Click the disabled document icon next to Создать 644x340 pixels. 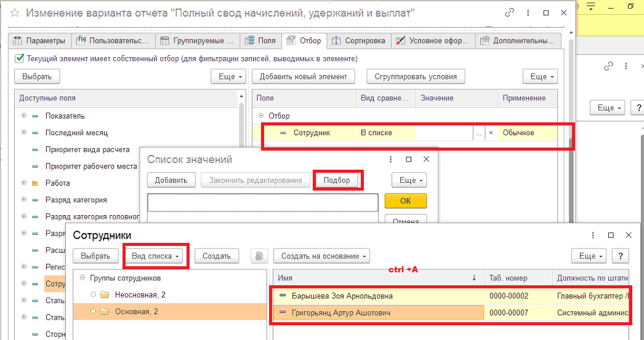coord(259,256)
